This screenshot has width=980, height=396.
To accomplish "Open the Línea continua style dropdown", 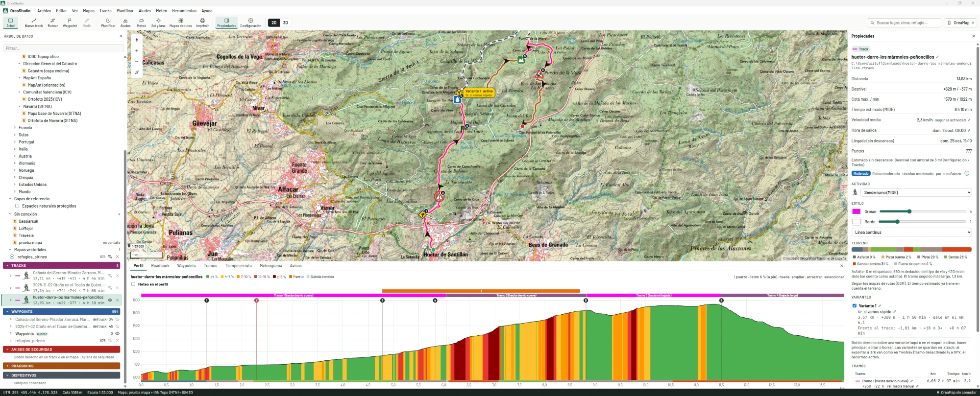I will coord(911,232).
